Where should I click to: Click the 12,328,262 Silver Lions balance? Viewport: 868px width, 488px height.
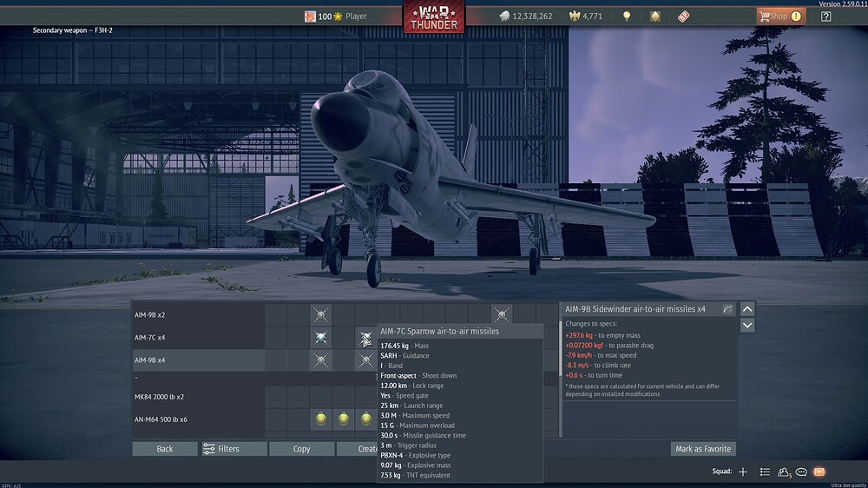[532, 16]
